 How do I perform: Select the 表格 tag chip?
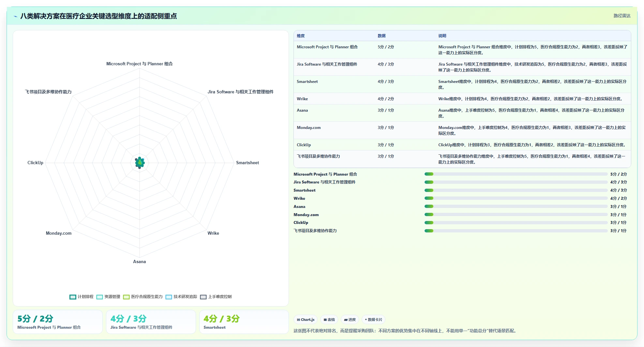(x=329, y=320)
